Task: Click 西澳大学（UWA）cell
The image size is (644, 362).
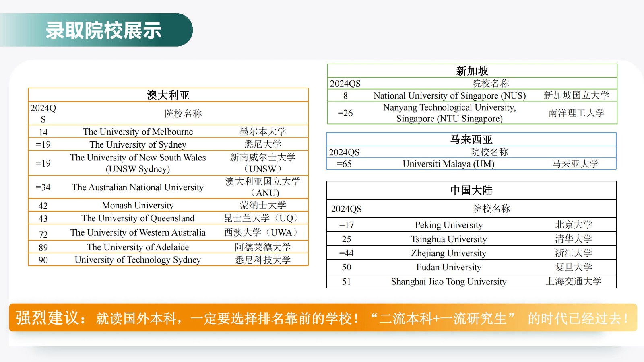Action: pos(263,232)
